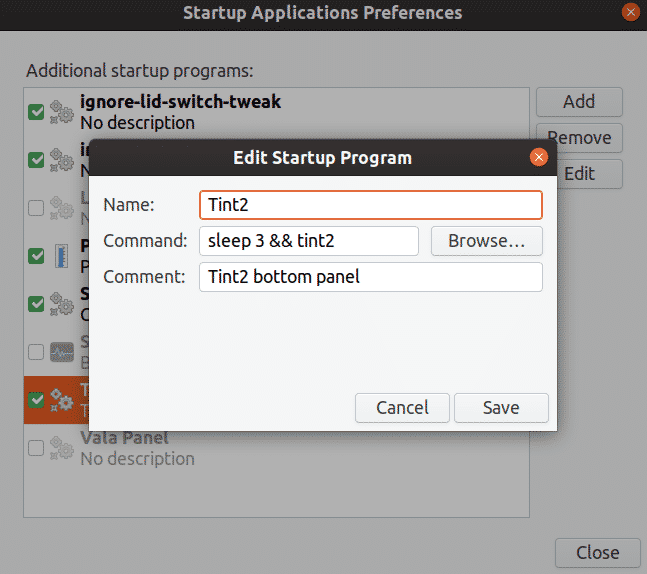647x574 pixels.
Task: Click the system monitor graph icon
Action: (x=62, y=352)
